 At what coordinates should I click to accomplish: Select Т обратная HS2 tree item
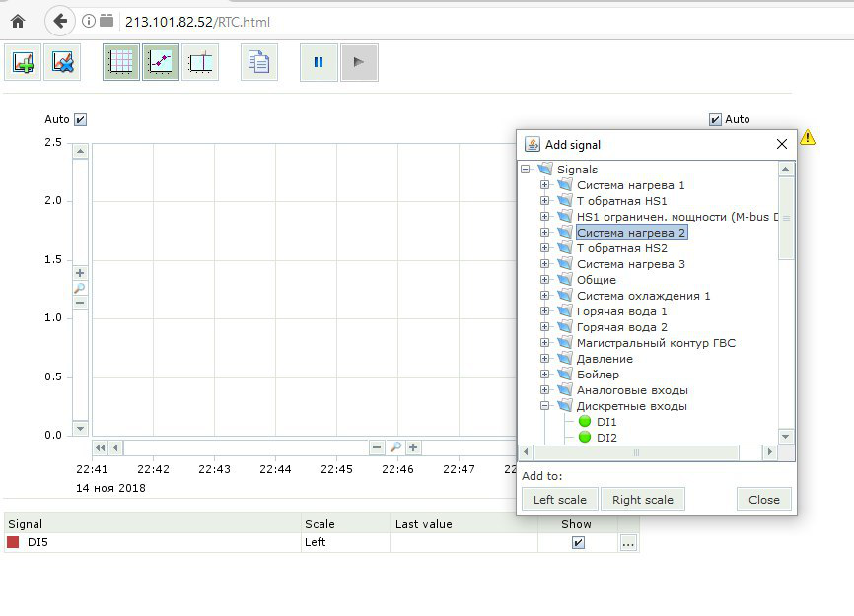[x=622, y=248]
